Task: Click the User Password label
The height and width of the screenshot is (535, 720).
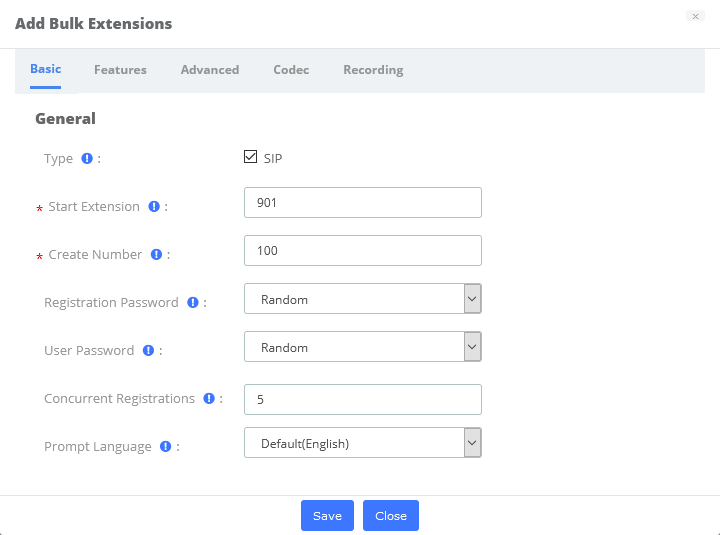Action: point(89,350)
